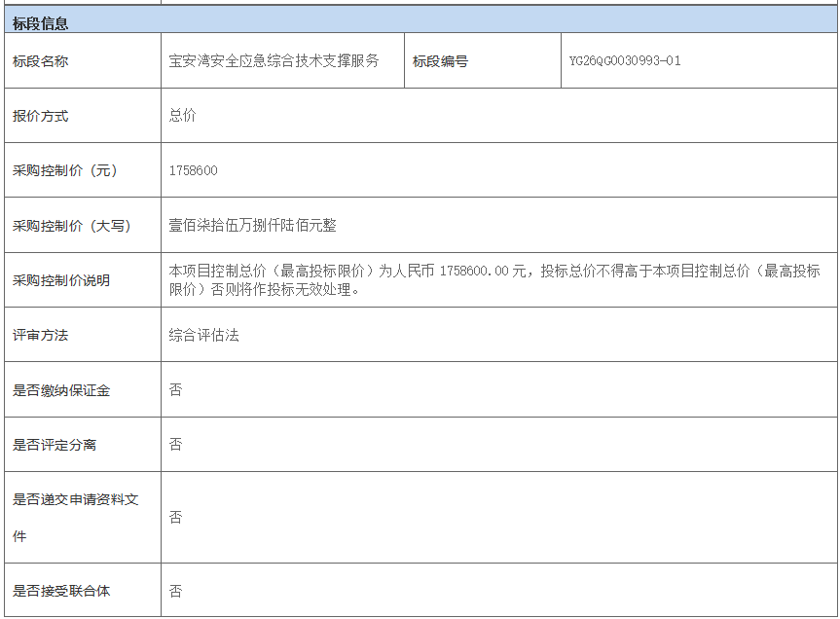Select the 否 value for 是否评定分离
840x619 pixels.
point(176,445)
